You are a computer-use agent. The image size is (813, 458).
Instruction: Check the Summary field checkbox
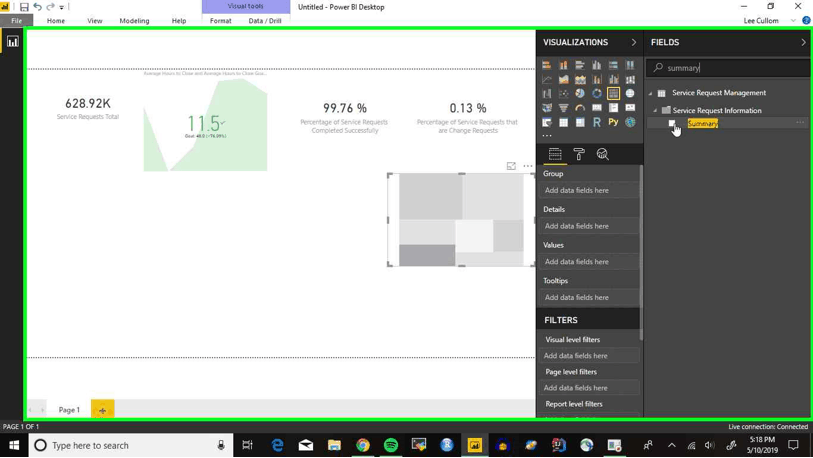click(x=672, y=123)
